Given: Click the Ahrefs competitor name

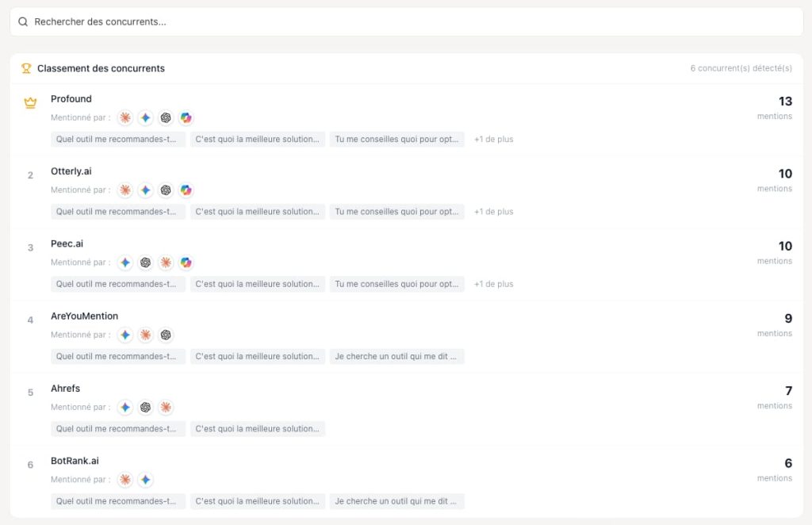Looking at the screenshot, I should click(x=65, y=389).
